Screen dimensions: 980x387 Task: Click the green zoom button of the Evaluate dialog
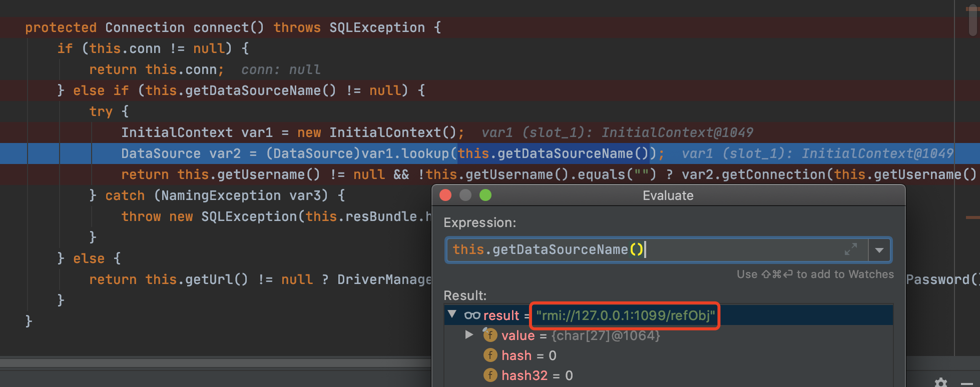click(485, 195)
